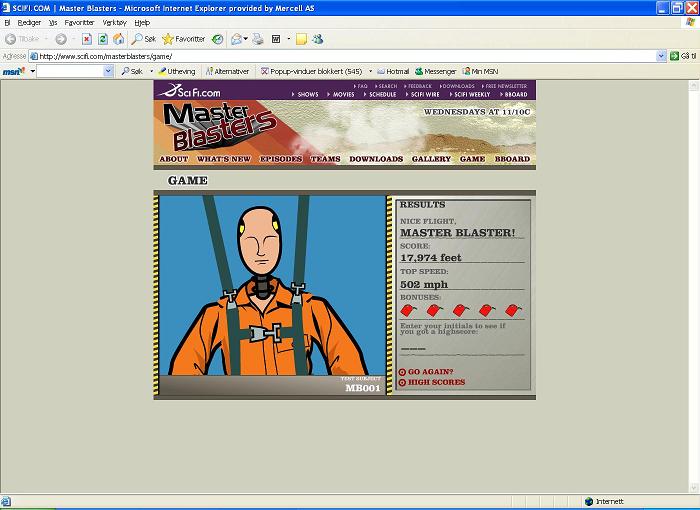Click the URL address field

tap(343, 56)
